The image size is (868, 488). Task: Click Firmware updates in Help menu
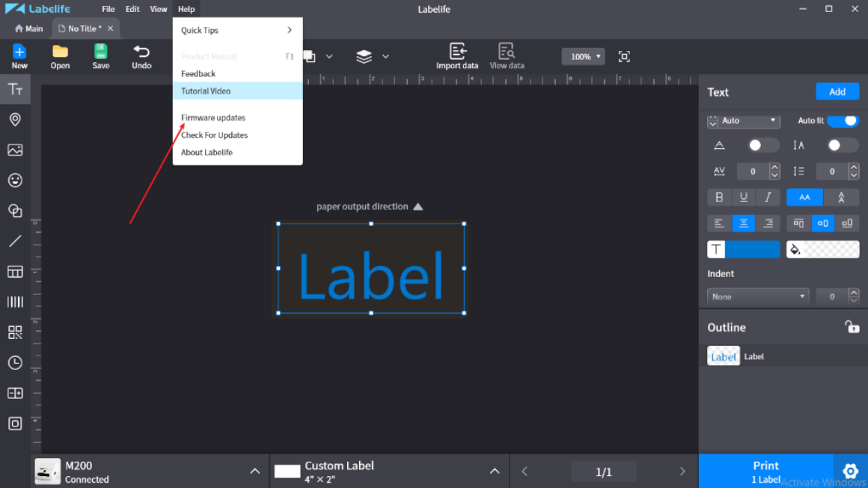[213, 118]
